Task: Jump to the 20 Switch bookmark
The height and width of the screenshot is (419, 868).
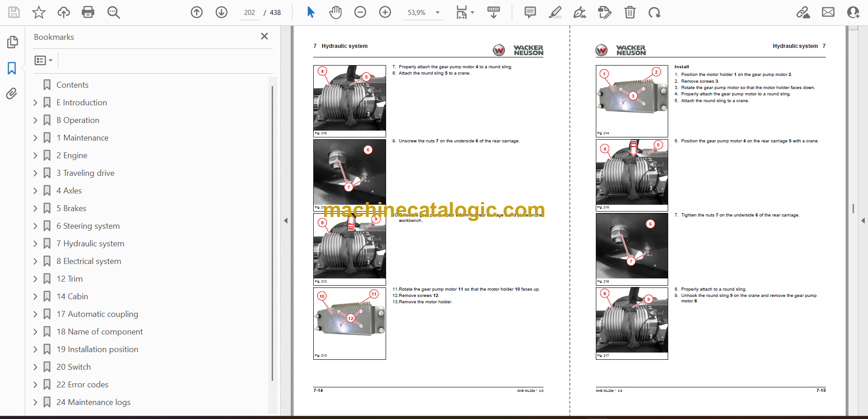Action: point(74,367)
